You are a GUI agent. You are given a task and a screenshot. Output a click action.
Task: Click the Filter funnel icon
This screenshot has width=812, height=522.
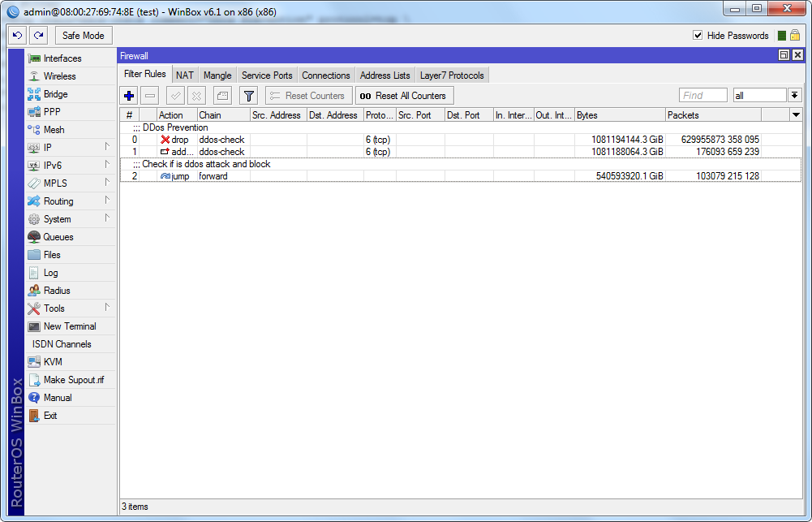pyautogui.click(x=249, y=96)
